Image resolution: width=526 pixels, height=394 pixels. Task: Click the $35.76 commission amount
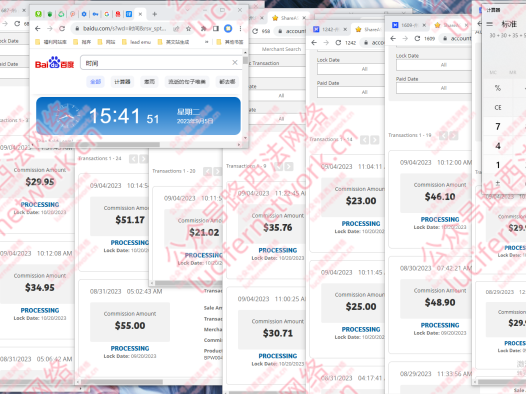(x=278, y=228)
